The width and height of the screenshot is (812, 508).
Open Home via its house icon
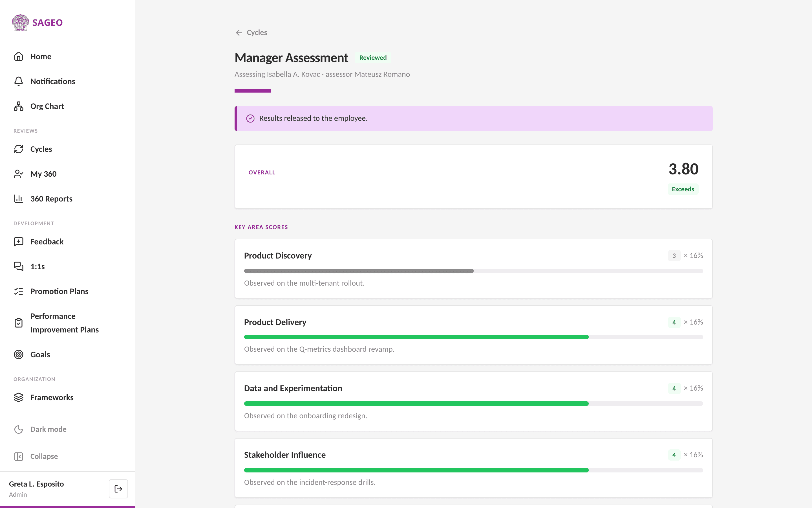point(18,56)
